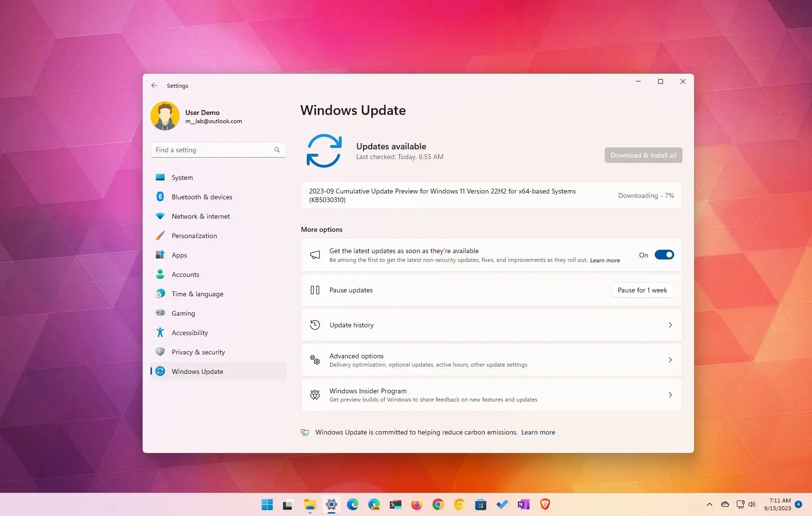The image size is (812, 516).
Task: Open System settings category
Action: pyautogui.click(x=218, y=177)
